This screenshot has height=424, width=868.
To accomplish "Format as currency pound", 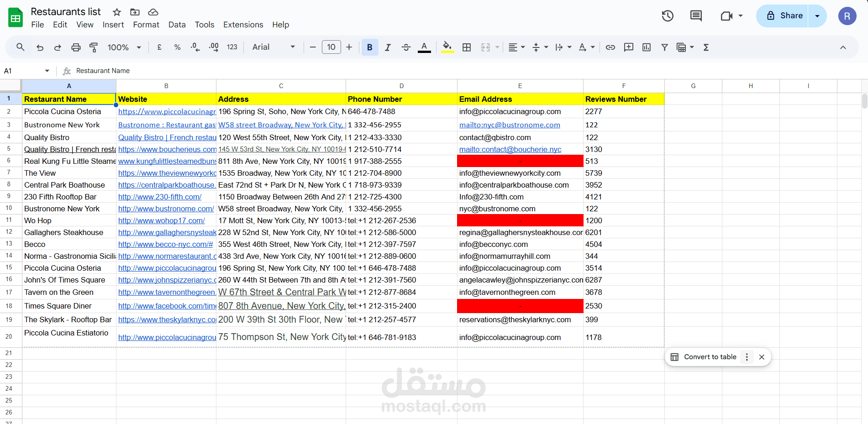I will pyautogui.click(x=159, y=47).
